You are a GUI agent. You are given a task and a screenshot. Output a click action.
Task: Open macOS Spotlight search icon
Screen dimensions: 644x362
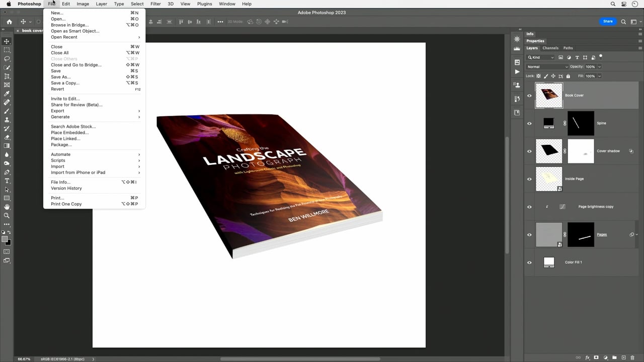pyautogui.click(x=613, y=4)
